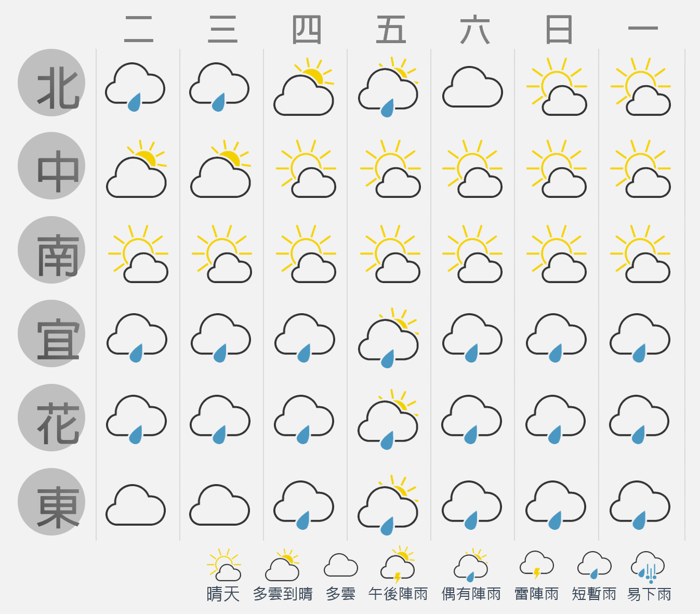Screen dimensions: 700x615
Task: Click 東 cloudy icon for 三
Action: click(220, 505)
